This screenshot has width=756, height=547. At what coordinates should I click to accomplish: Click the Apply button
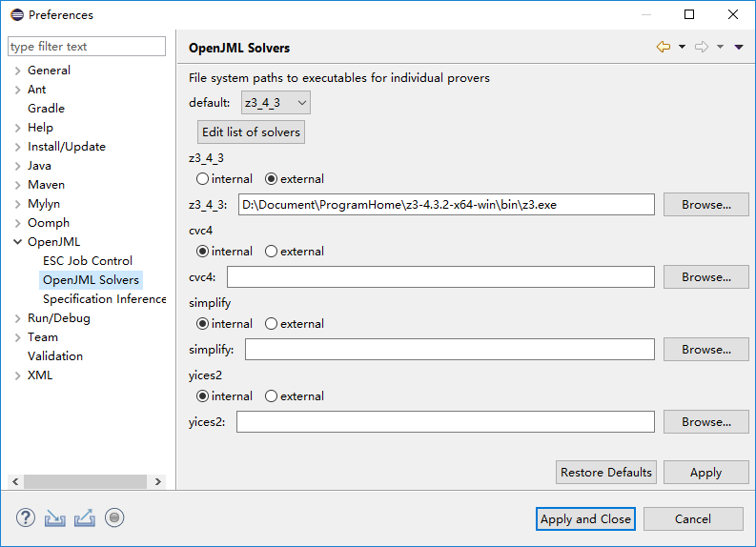(x=705, y=473)
